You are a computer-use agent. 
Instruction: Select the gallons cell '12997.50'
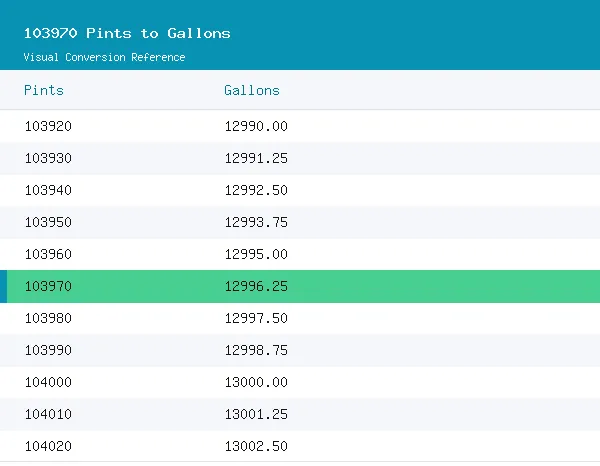(x=256, y=318)
